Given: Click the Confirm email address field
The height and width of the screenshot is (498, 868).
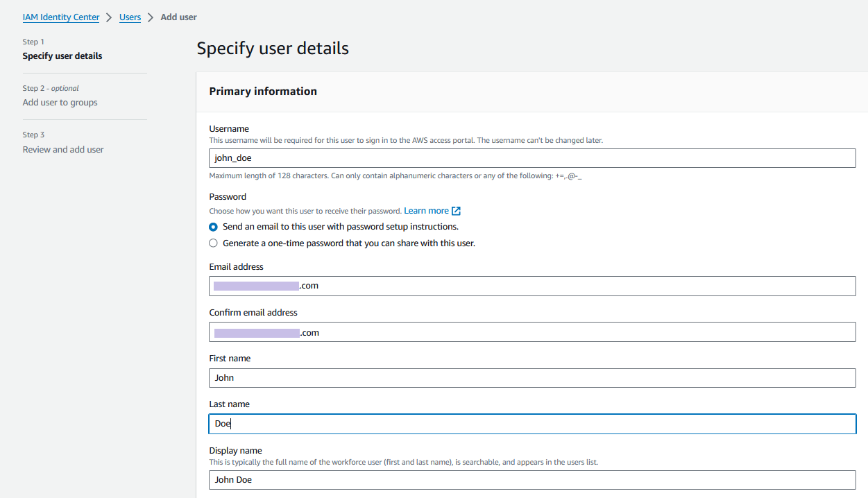Looking at the screenshot, I should point(532,332).
